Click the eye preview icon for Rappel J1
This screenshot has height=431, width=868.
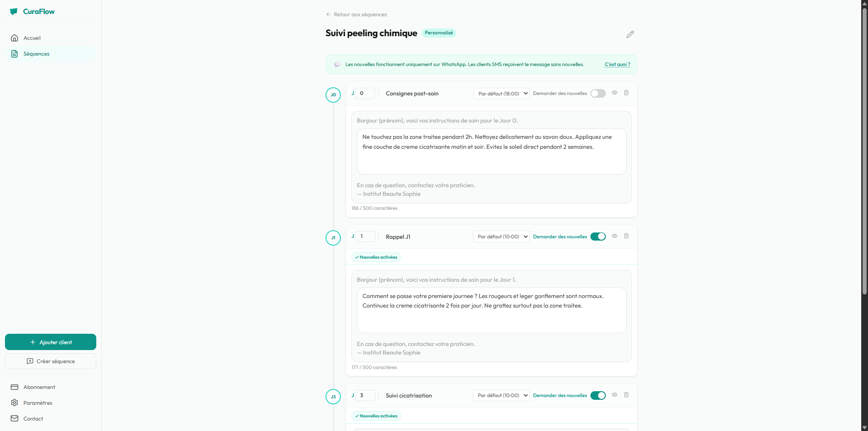pyautogui.click(x=614, y=236)
